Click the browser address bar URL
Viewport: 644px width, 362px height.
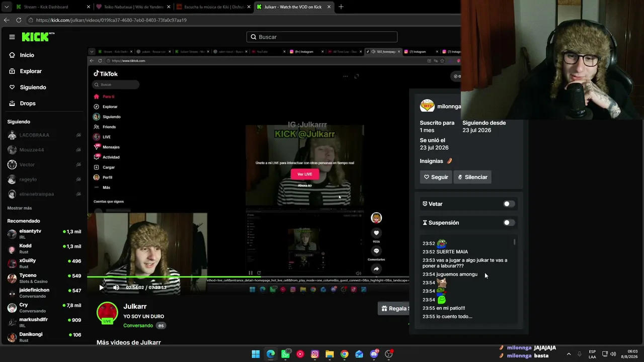[111, 20]
